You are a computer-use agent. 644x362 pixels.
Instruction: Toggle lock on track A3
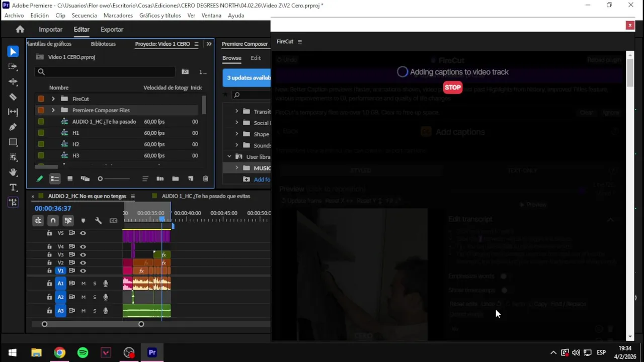click(49, 311)
